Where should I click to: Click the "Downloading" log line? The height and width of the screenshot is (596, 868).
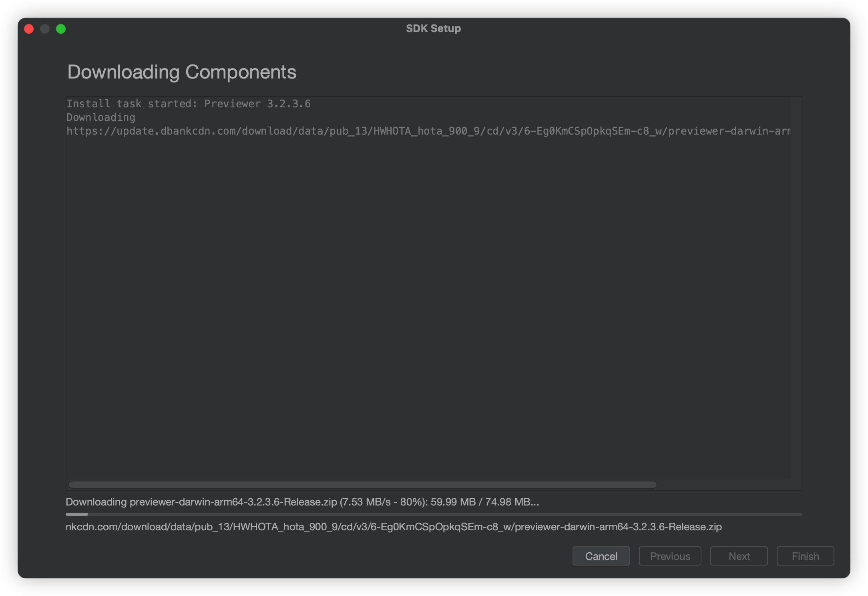click(x=101, y=117)
